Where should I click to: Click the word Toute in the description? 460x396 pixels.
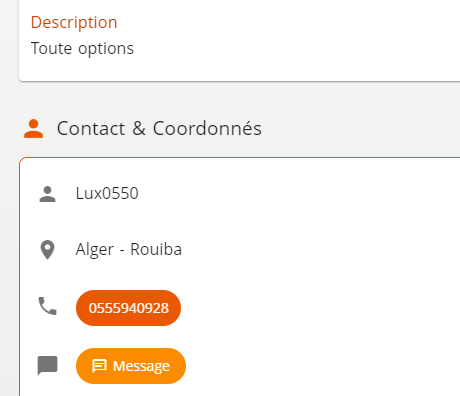(x=51, y=48)
